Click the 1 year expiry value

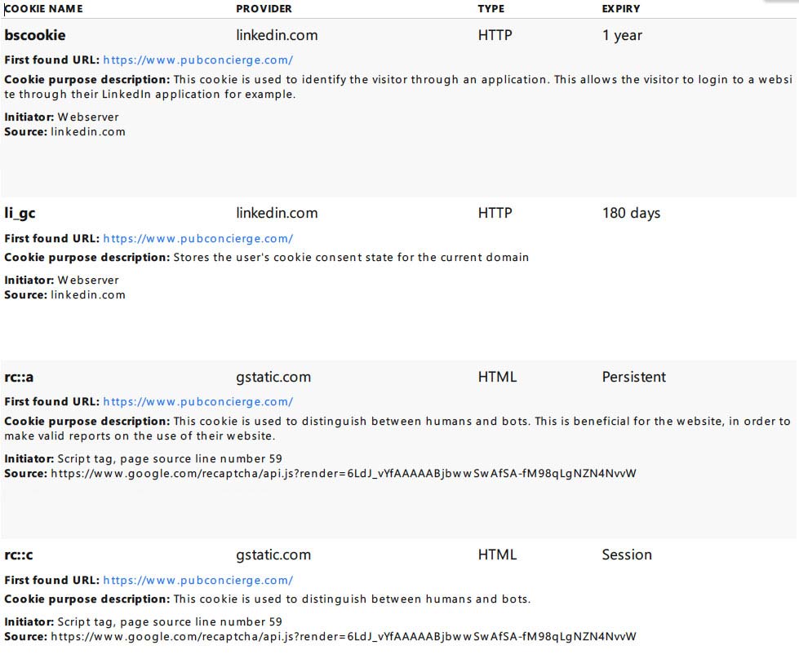622,35
